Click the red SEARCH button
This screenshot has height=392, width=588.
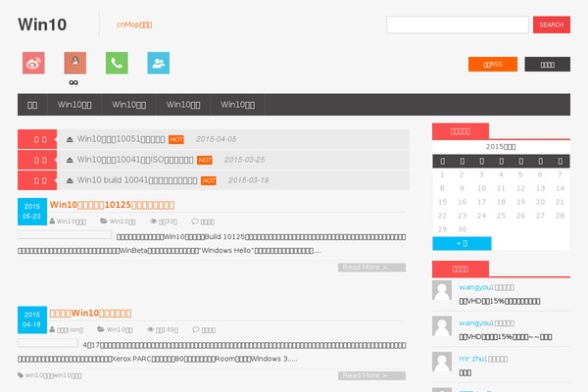[x=552, y=24]
